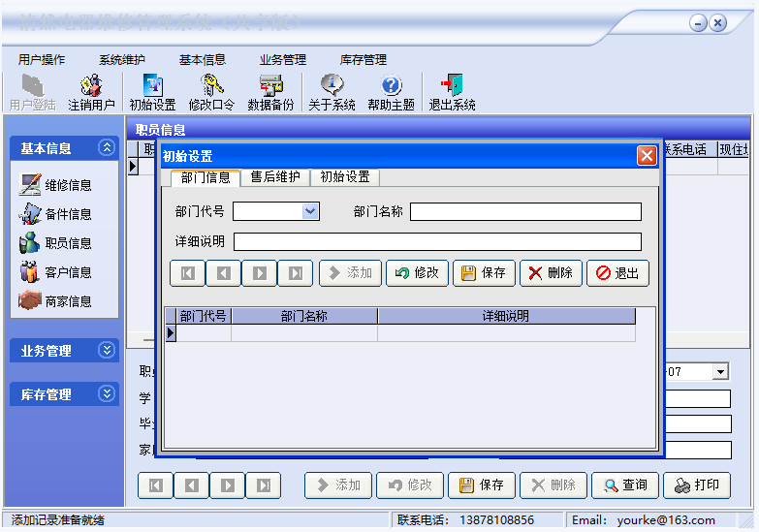Expand the 业务管理 sidebar panel
759x532 pixels.
click(107, 350)
